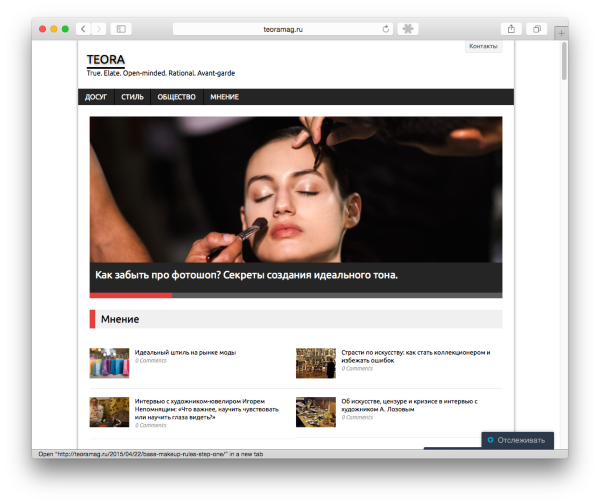Click the teoramag.ru address bar
The width and height of the screenshot is (600, 504).
(283, 29)
